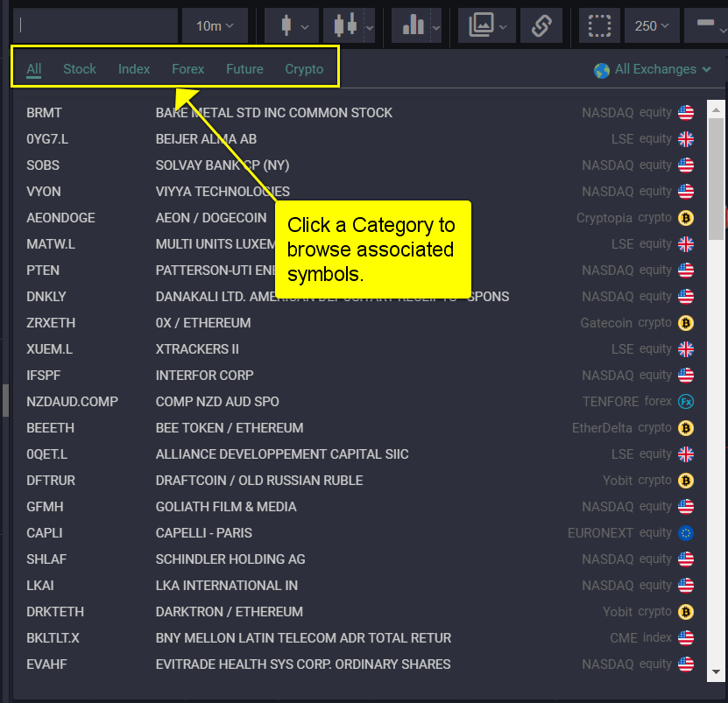Choose BEE TOKEN / ETHEREUM entry
The image size is (728, 703).
point(230,428)
